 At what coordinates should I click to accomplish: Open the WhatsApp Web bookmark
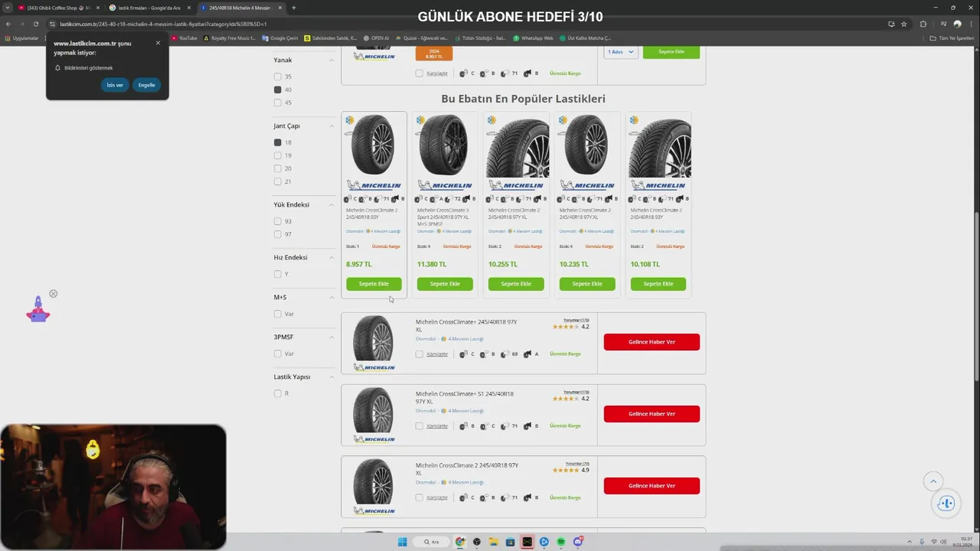[x=533, y=37]
